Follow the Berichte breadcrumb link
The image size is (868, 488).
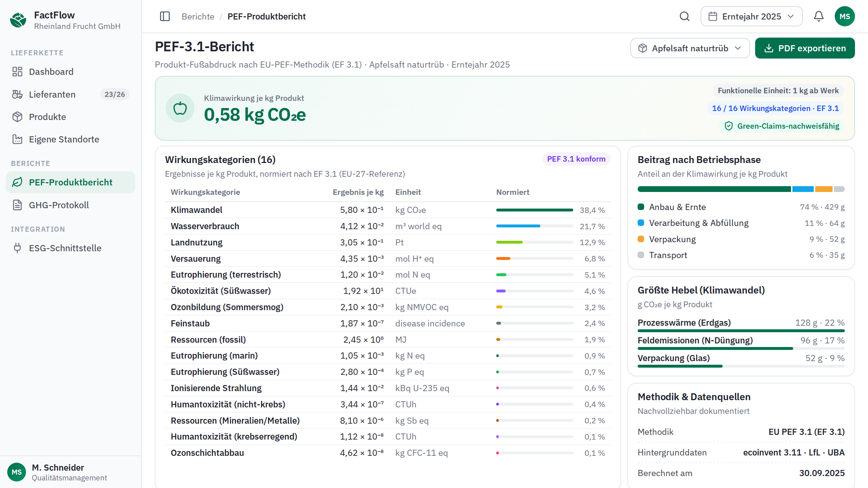tap(198, 16)
